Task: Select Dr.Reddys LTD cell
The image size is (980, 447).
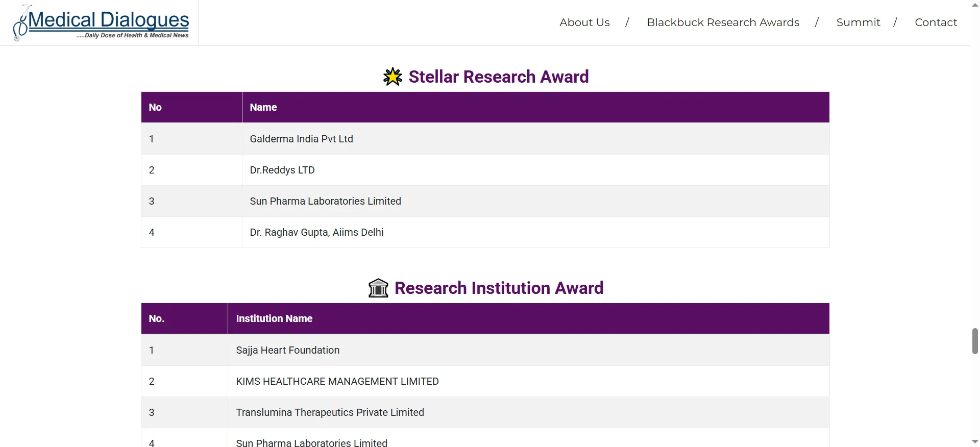Action: pos(536,170)
